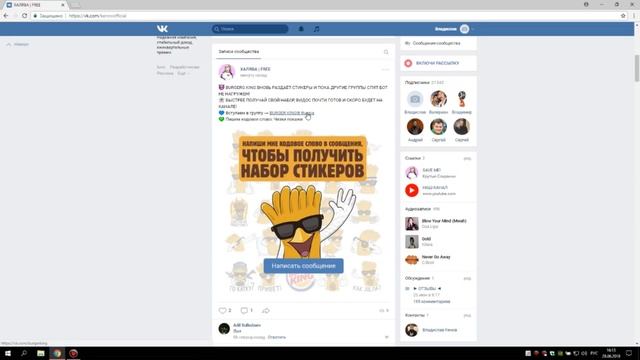The width and height of the screenshot is (640, 360).
Task: Edit the 'Контакты' section via 'ред.'
Action: pos(467,316)
